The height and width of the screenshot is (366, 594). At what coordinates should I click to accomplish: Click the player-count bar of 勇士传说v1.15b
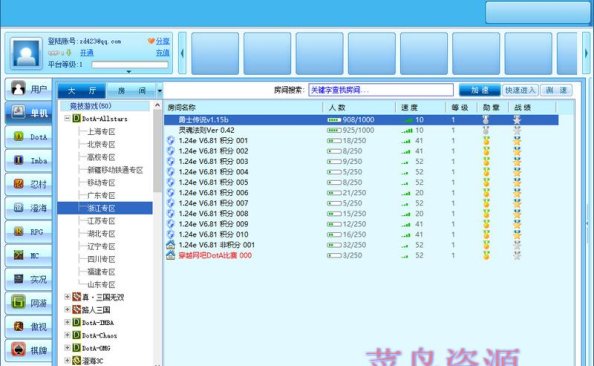(x=334, y=120)
